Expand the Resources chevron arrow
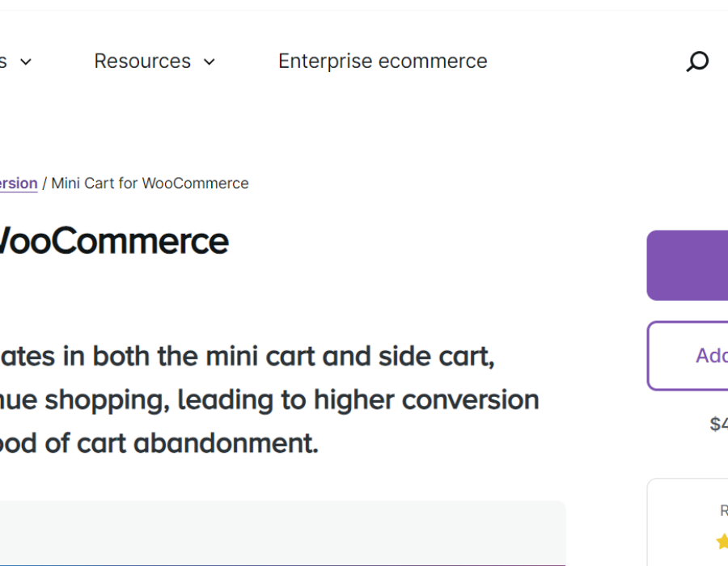 coord(210,62)
